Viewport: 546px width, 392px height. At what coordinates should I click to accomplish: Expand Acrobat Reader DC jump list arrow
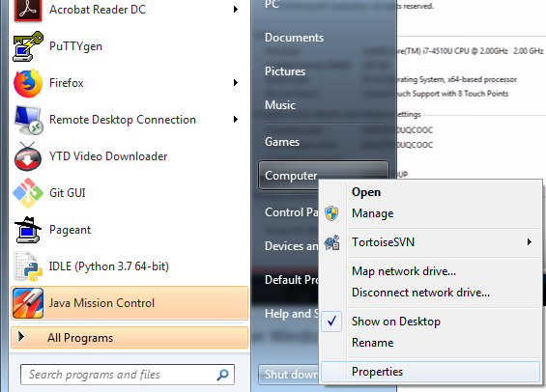pos(236,10)
